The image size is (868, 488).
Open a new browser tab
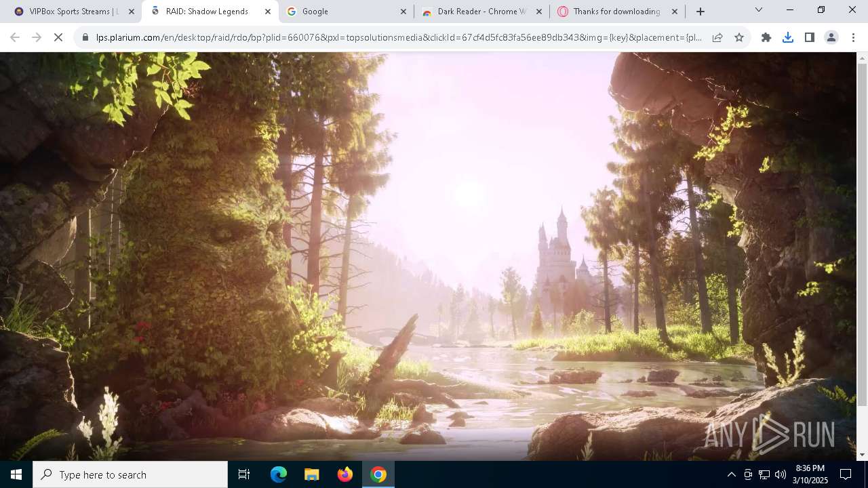click(701, 12)
